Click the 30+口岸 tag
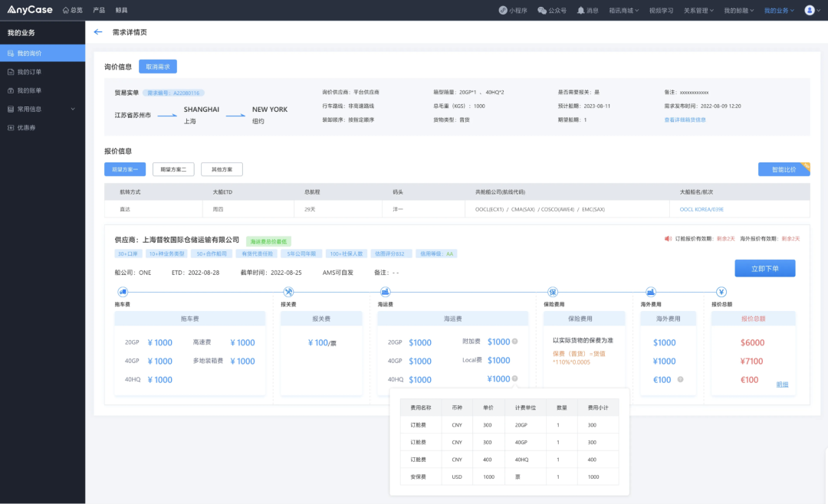This screenshot has height=504, width=828. pyautogui.click(x=128, y=254)
